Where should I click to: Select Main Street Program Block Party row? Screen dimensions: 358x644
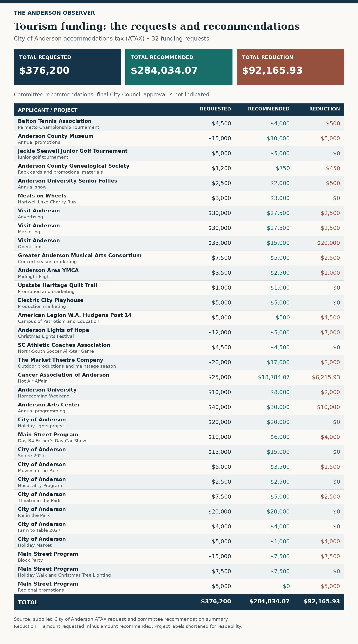point(179,557)
